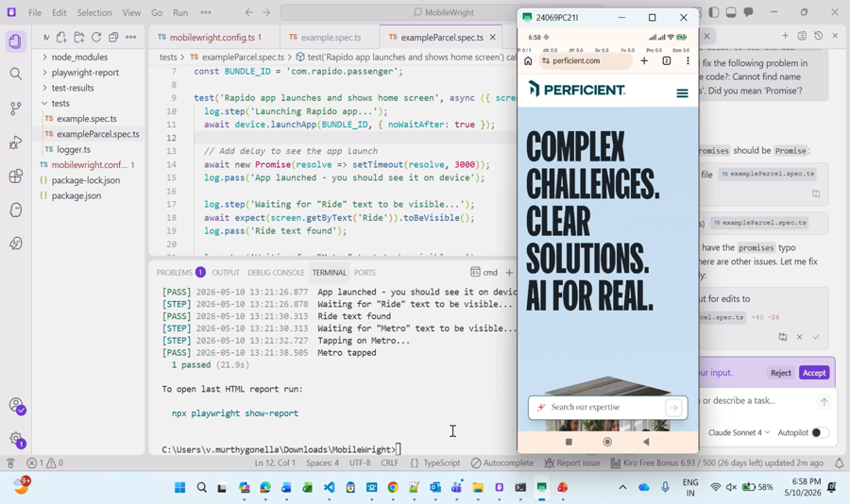Open the phone browser three-dot menu
The height and width of the screenshot is (504, 850).
click(688, 60)
